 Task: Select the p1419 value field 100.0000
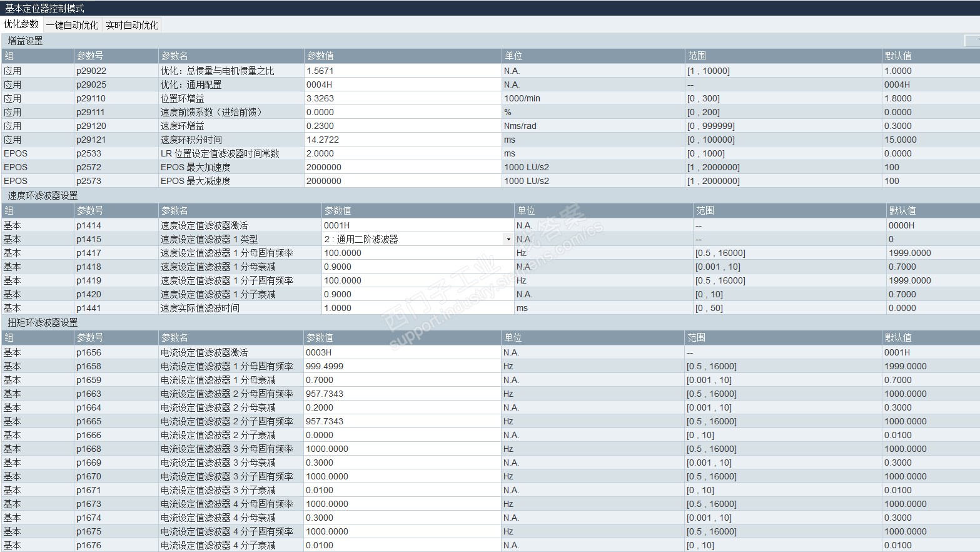tap(418, 280)
